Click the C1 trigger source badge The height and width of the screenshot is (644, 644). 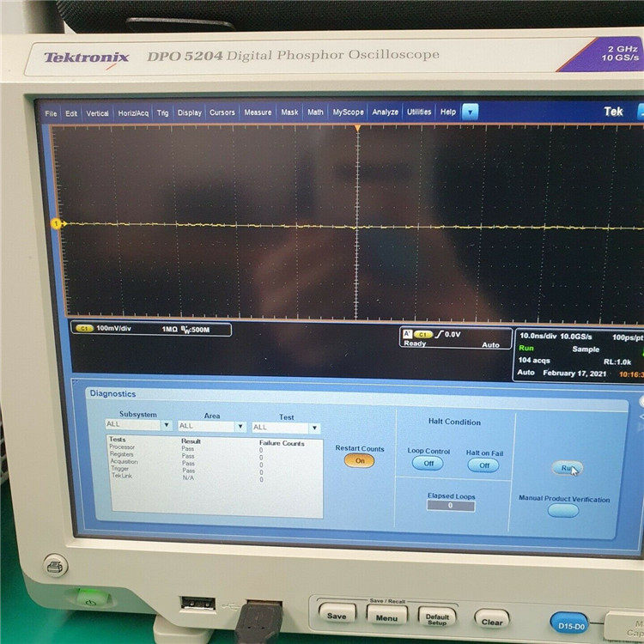423,334
